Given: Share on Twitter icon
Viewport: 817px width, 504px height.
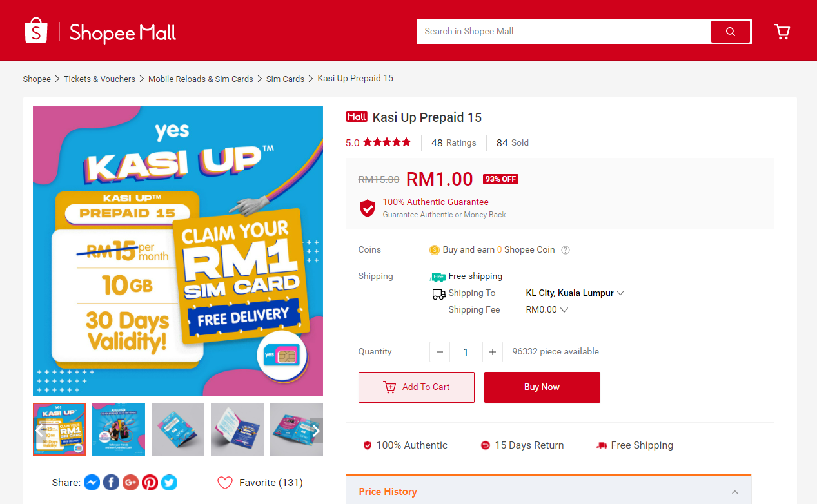Looking at the screenshot, I should pos(170,482).
